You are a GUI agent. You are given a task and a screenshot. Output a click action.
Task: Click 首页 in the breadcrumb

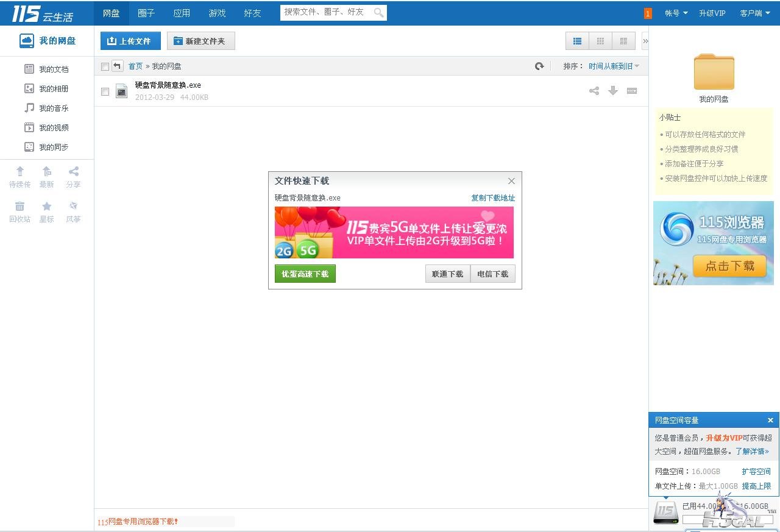click(135, 66)
